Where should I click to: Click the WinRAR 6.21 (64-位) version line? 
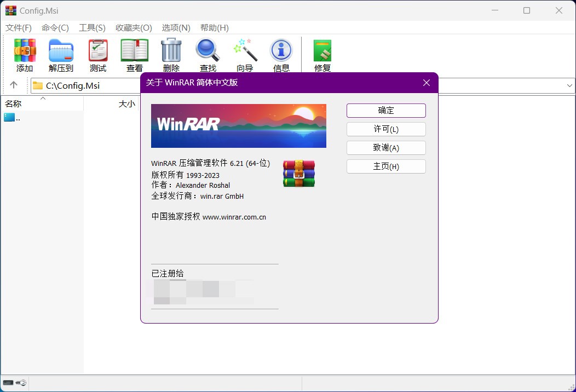(210, 163)
